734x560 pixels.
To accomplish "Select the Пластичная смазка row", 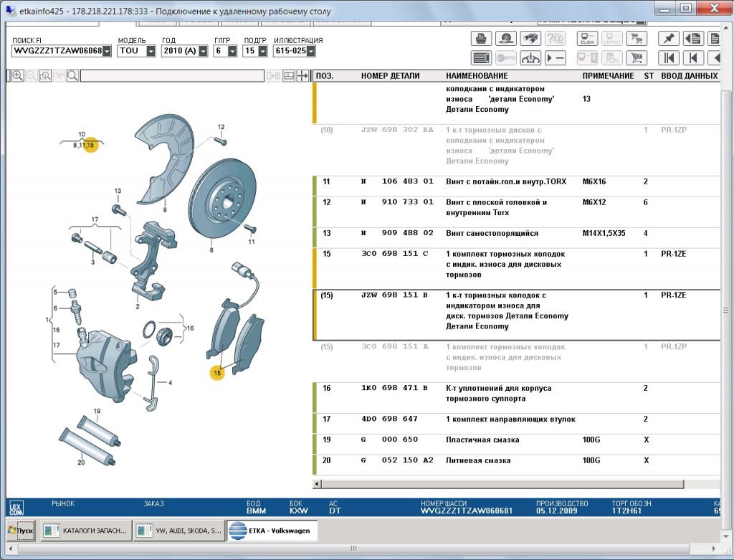I will (x=516, y=445).
